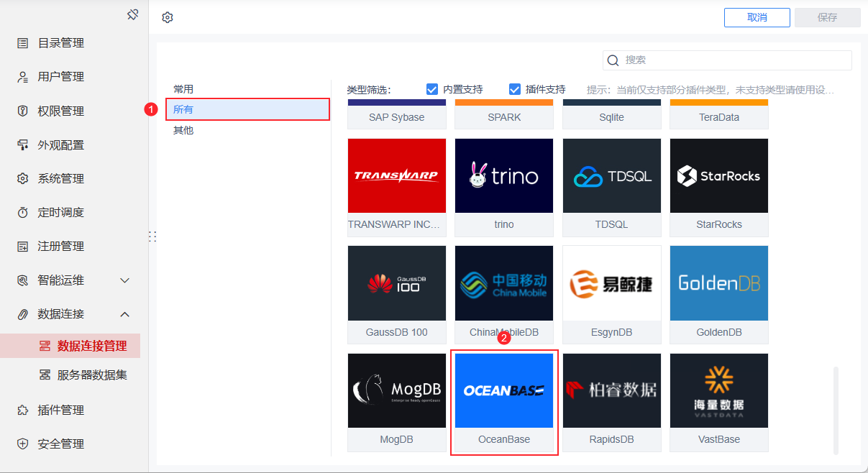Select the SAP Sybase label
Viewport: 868px width, 473px height.
pos(397,117)
